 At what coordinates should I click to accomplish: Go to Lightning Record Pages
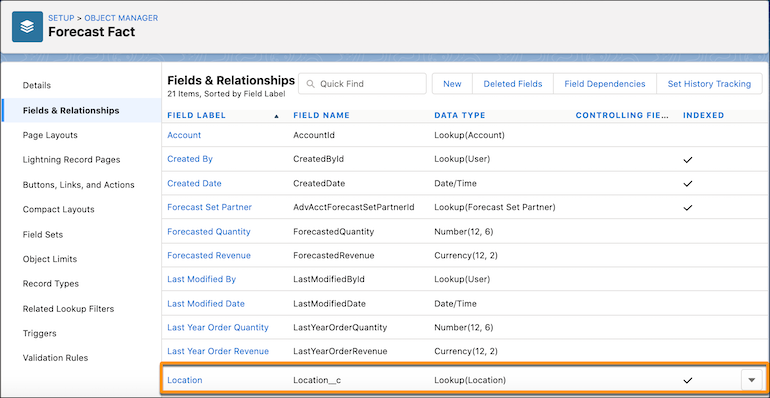pyautogui.click(x=71, y=160)
